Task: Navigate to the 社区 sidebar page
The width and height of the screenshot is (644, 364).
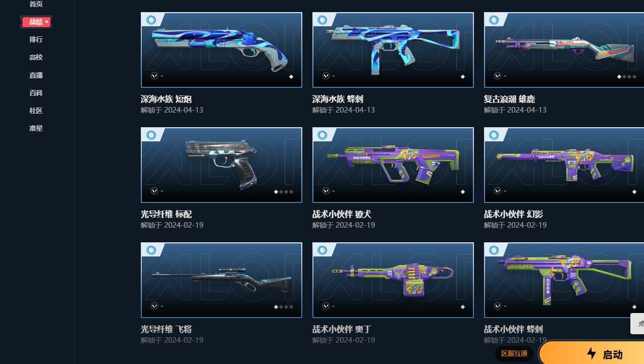Action: (x=36, y=111)
